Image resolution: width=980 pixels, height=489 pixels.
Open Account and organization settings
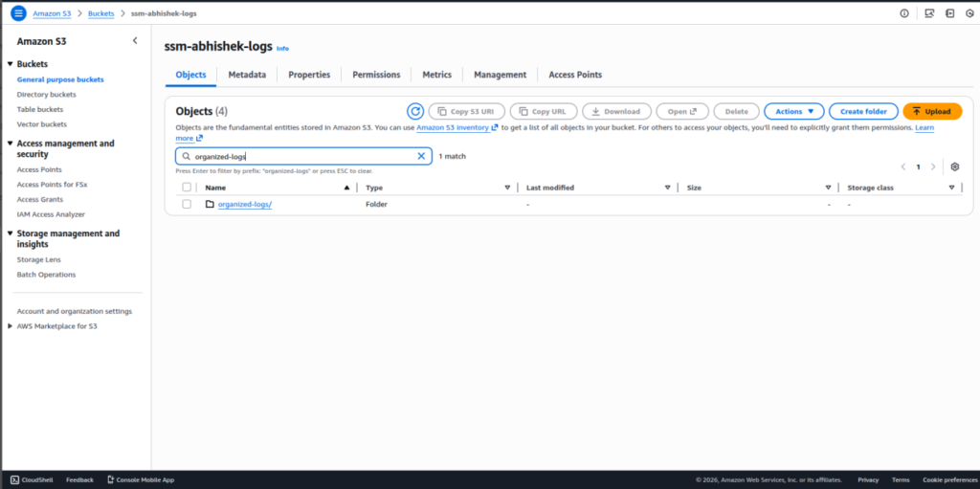75,311
